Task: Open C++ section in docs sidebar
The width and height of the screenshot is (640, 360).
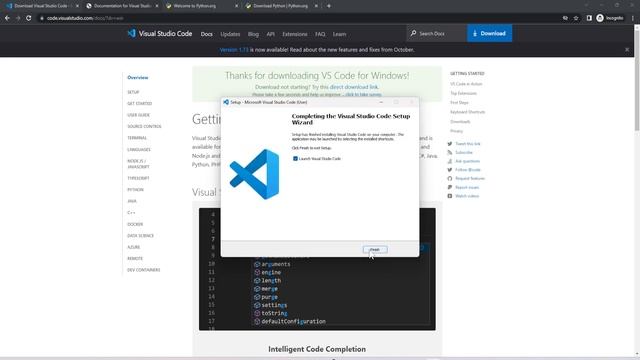Action: (x=131, y=213)
